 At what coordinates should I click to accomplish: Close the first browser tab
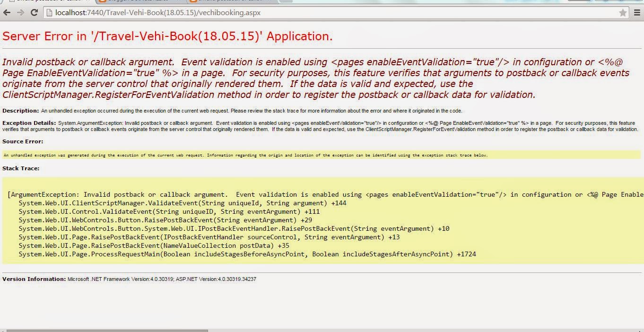(87, 1)
